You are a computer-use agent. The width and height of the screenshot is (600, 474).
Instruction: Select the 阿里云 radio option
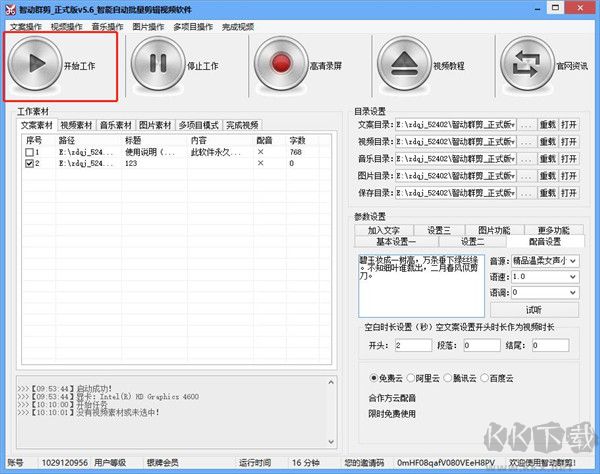click(x=422, y=379)
